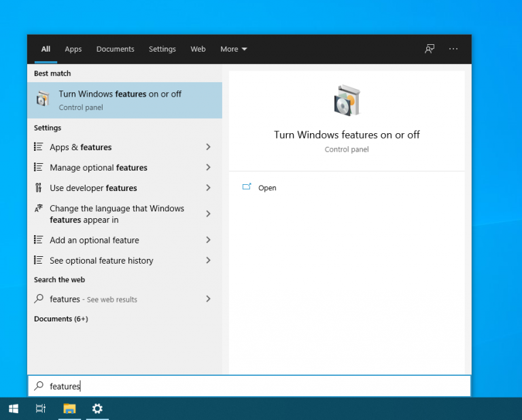Expand arrow next to Manage optional features
The width and height of the screenshot is (522, 420).
(208, 167)
